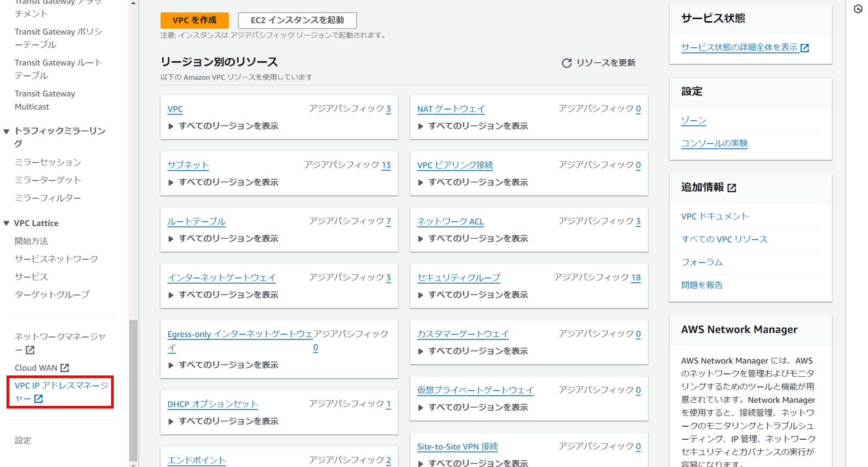Expand すべてのリージョンを表示 under インターネットゲートウェイ
Image resolution: width=868 pixels, height=467 pixels.
coord(223,295)
